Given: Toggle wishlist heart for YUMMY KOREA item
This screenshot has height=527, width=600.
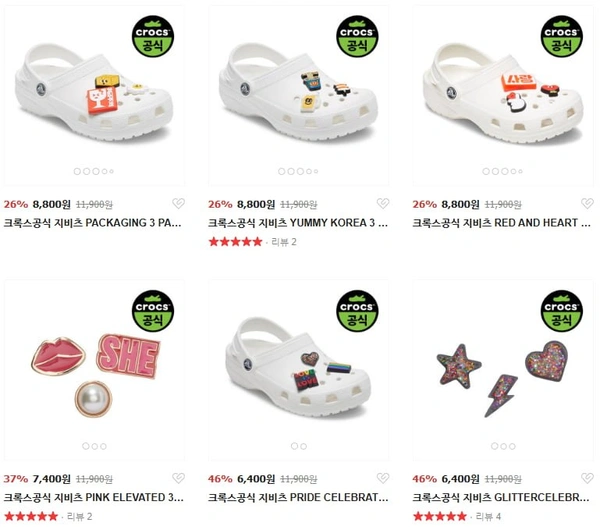Looking at the screenshot, I should click(383, 203).
